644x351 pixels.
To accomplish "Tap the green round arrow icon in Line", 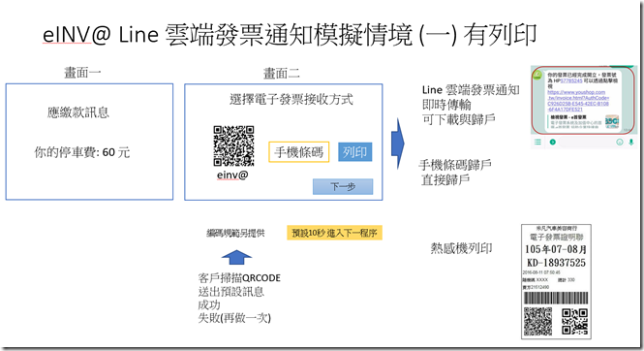I will (552, 142).
